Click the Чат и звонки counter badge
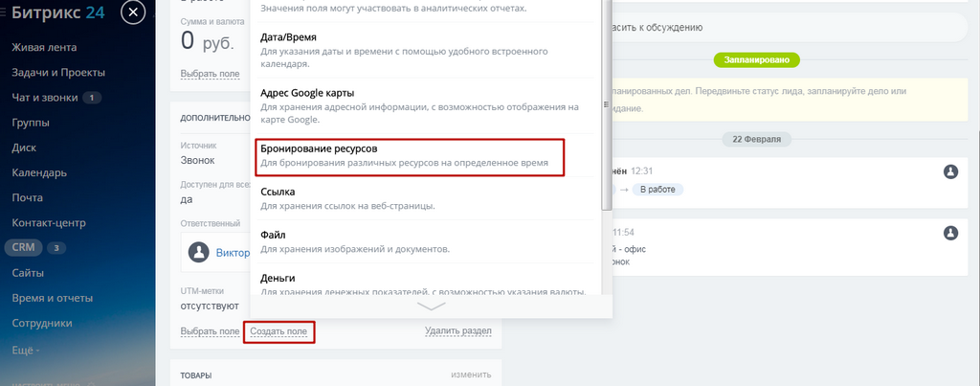The width and height of the screenshot is (980, 386). pos(92,98)
